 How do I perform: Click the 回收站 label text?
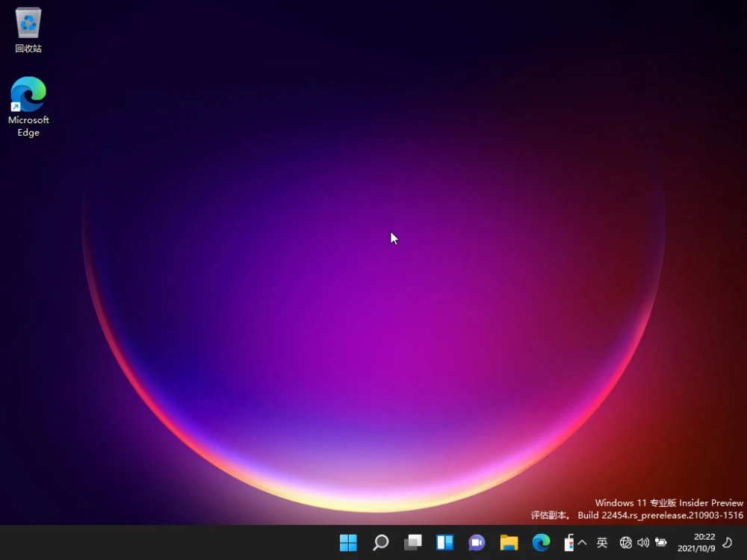pyautogui.click(x=28, y=49)
